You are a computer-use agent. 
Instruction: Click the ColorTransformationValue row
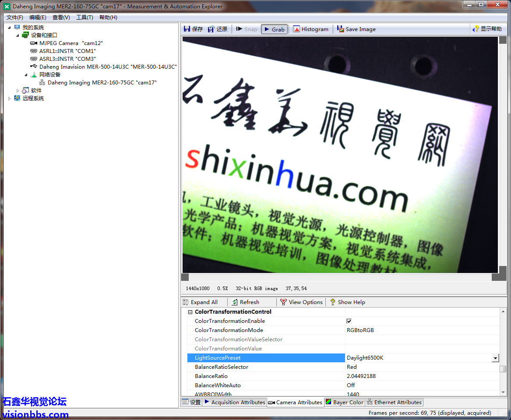pyautogui.click(x=343, y=348)
